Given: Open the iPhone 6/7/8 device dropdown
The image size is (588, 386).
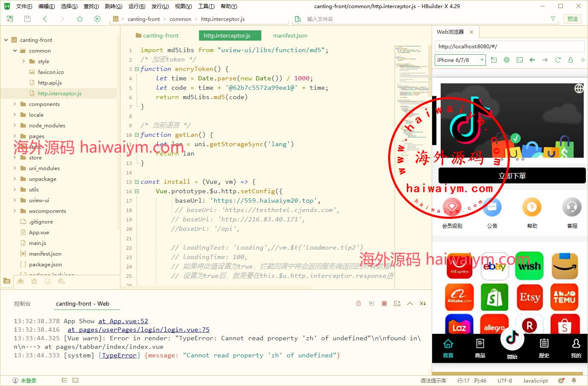Looking at the screenshot, I should [x=460, y=60].
